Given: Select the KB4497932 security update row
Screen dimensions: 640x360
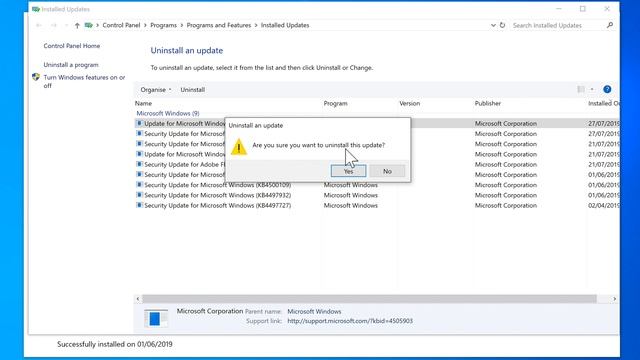Looking at the screenshot, I should point(377,195).
